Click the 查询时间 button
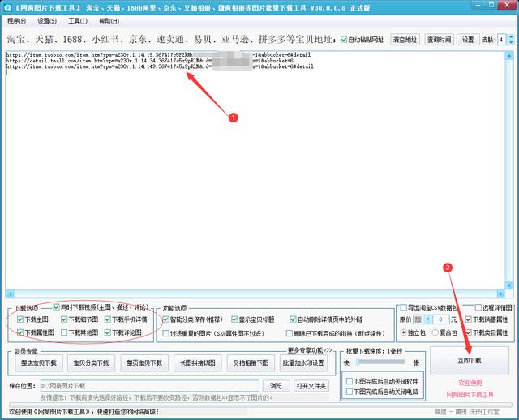 (x=440, y=40)
